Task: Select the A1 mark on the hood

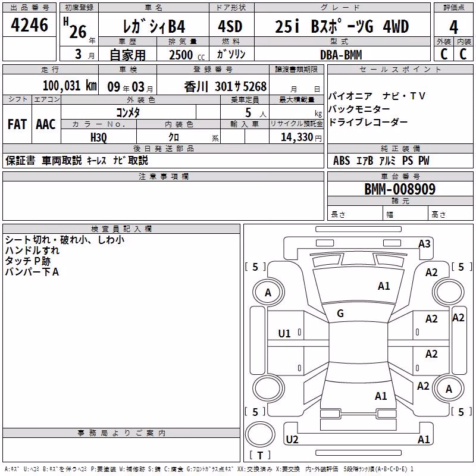Action: 384,286
